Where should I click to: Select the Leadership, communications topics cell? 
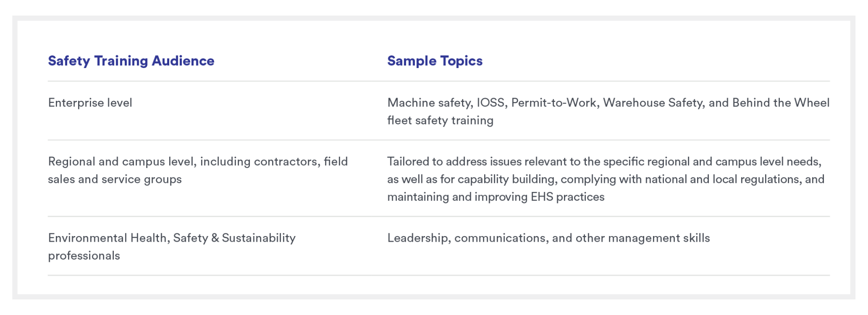coord(549,238)
